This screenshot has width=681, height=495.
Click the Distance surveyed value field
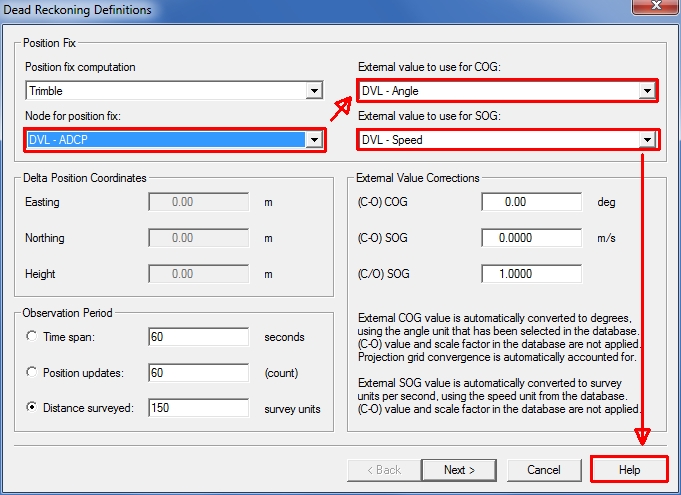pos(198,408)
